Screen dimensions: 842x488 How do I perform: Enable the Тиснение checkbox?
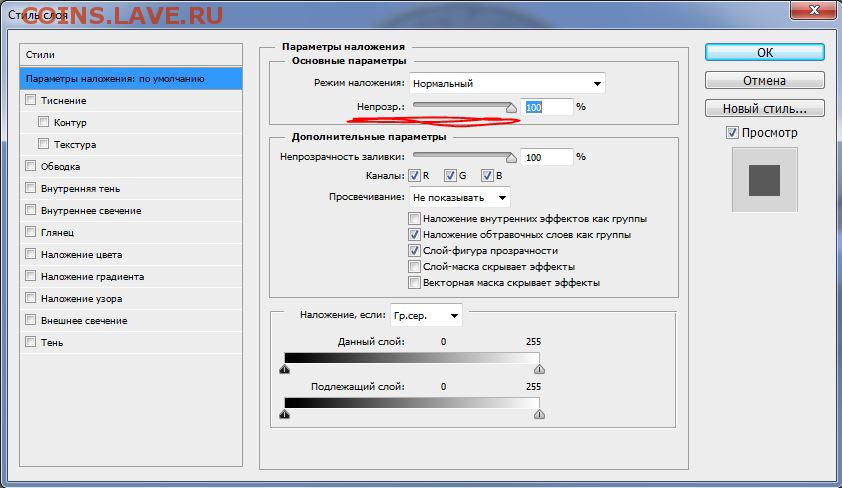point(31,100)
